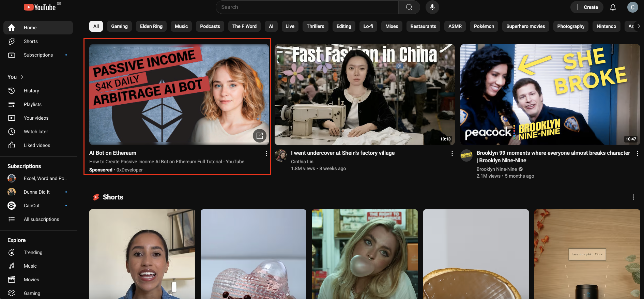
Task: Select The F Word chip
Action: pyautogui.click(x=244, y=26)
